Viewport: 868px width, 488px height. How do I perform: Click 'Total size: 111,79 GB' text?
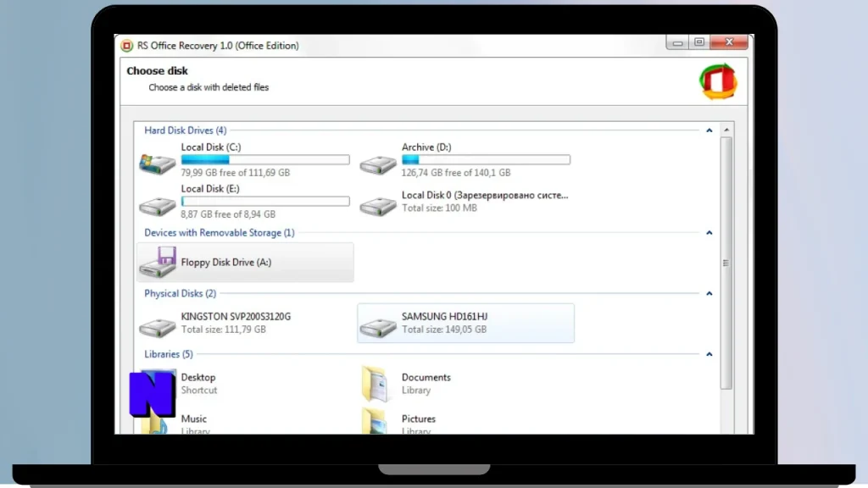pyautogui.click(x=223, y=330)
